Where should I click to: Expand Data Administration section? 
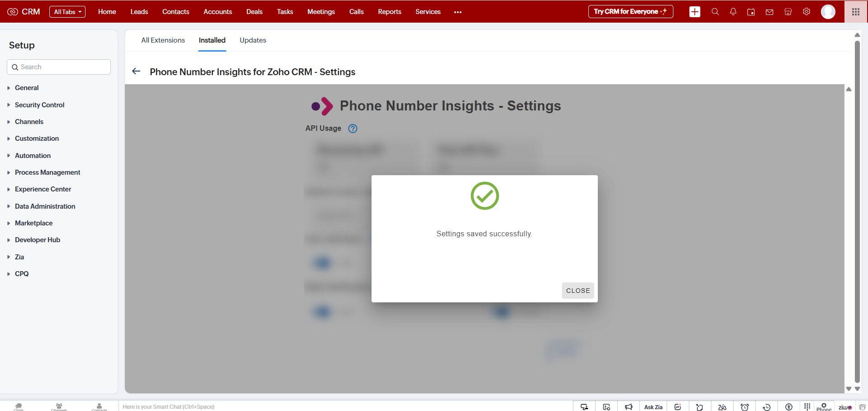[x=45, y=206]
